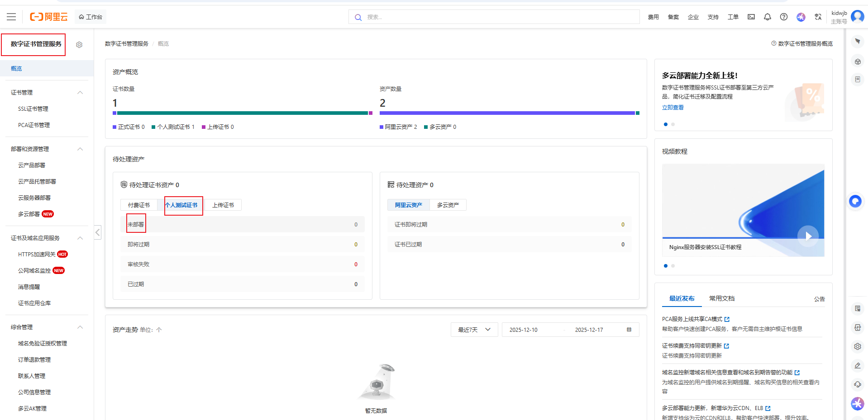Select 概览 in the sidebar
The width and height of the screenshot is (868, 420).
point(47,68)
